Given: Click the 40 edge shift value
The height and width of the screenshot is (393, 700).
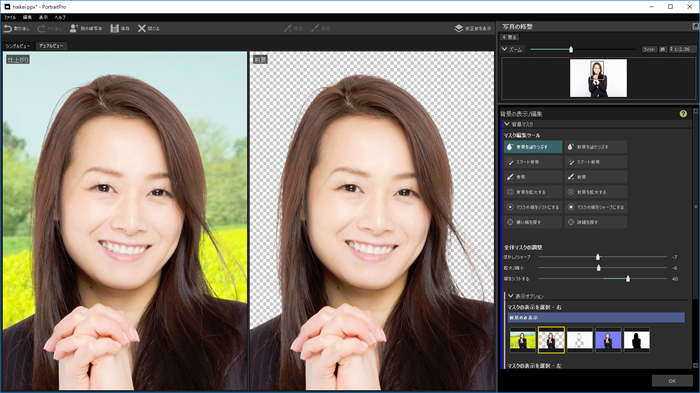Looking at the screenshot, I should point(675,279).
